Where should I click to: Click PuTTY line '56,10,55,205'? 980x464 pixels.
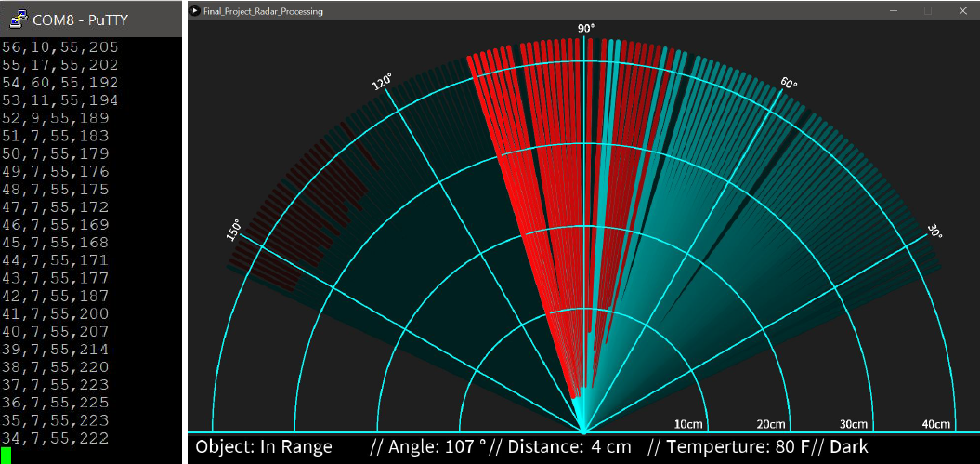point(60,46)
